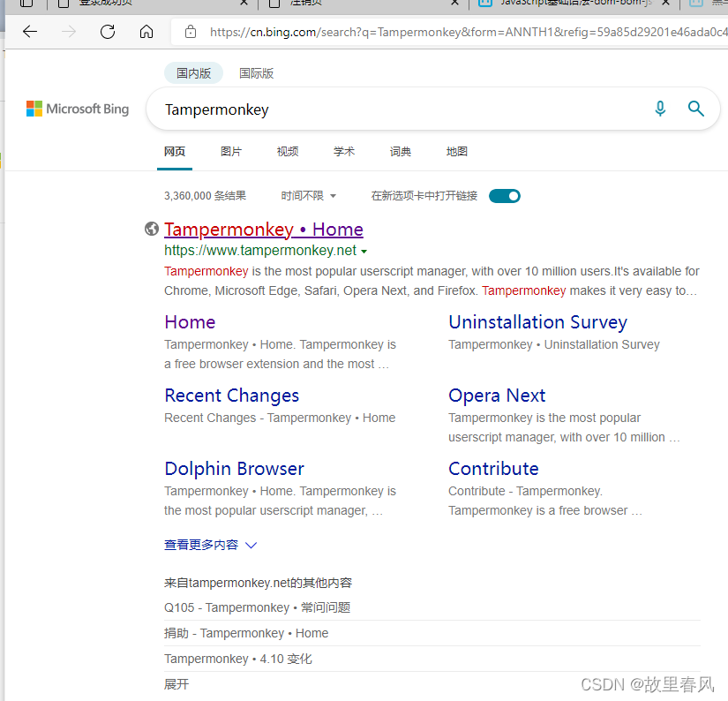Viewport: 728px width, 701px height.
Task: Open the 时间不限 time filter dropdown
Action: tap(308, 196)
